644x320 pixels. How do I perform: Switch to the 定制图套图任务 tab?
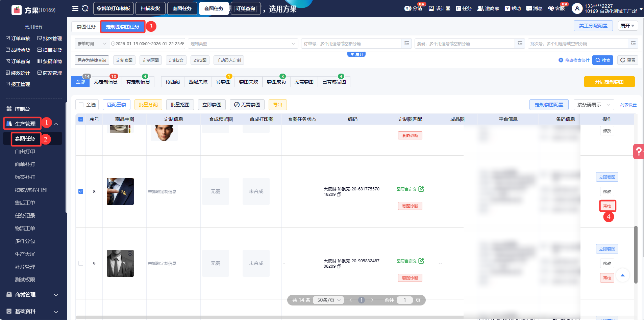123,27
